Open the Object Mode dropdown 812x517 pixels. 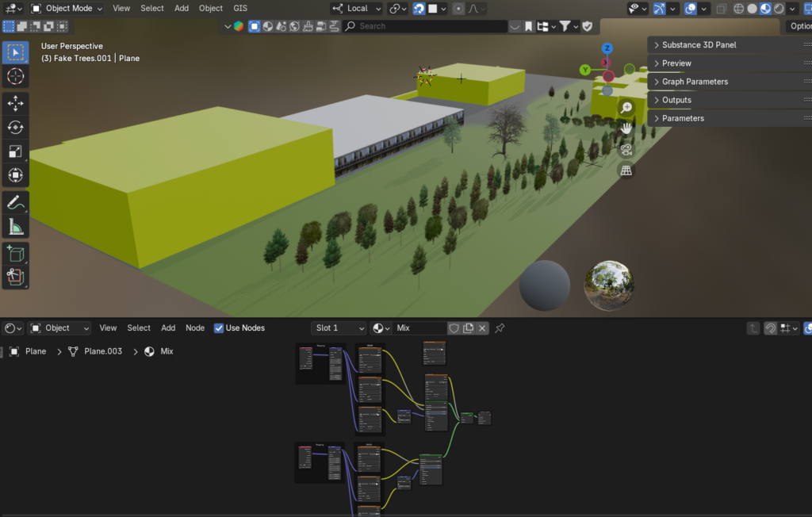coord(67,9)
